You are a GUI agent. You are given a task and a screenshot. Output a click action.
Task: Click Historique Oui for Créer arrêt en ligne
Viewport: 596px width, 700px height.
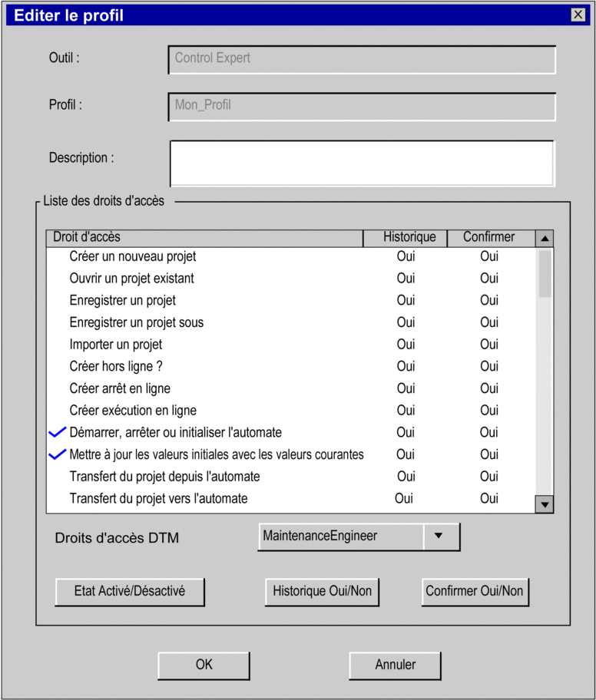(x=406, y=388)
